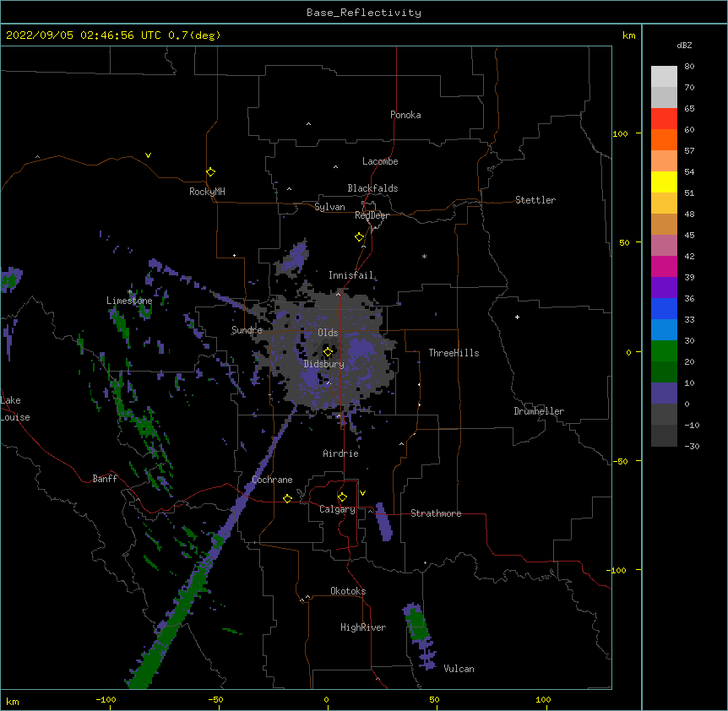
Task: Click the green echo cell northwest of Vulcan
Action: pyautogui.click(x=418, y=624)
